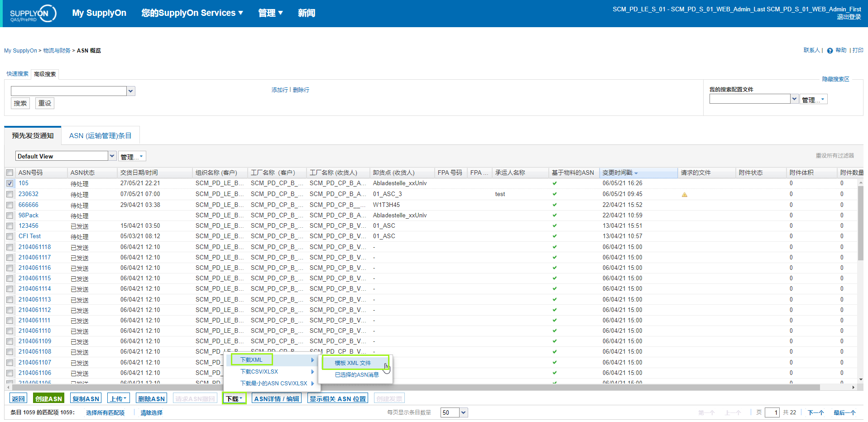This screenshot has height=422, width=868.
Task: Click the 复制ASN button
Action: pos(86,398)
